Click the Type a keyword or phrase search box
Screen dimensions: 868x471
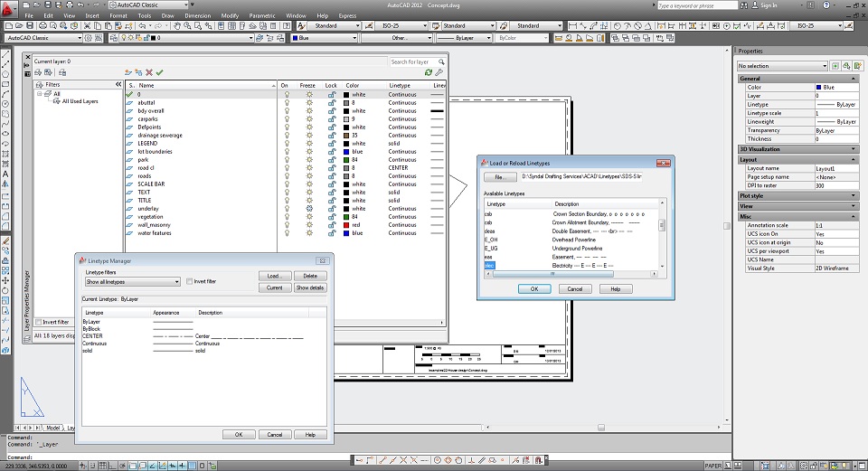point(697,5)
